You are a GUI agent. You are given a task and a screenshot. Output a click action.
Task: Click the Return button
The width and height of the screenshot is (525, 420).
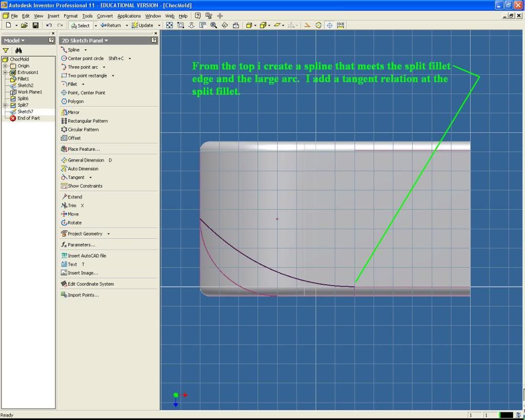[111, 25]
